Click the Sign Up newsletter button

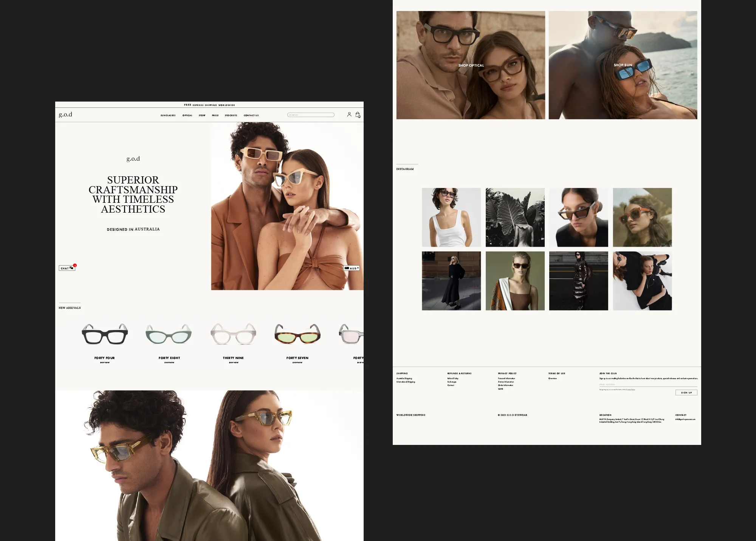[x=686, y=393]
